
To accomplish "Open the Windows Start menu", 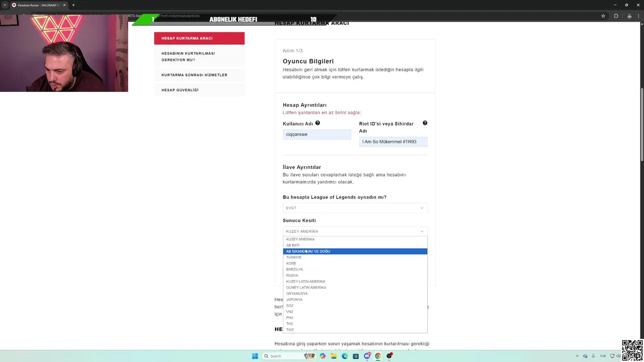I will pyautogui.click(x=255, y=356).
